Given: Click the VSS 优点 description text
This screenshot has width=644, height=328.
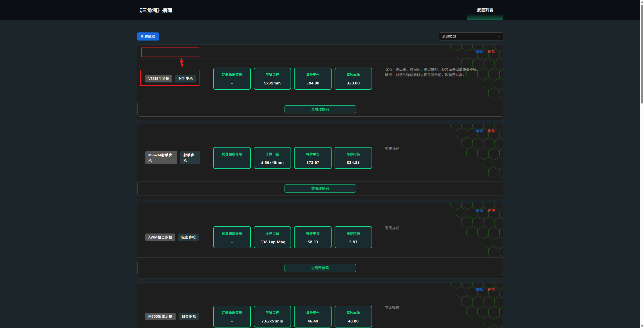Looking at the screenshot, I should [x=432, y=69].
